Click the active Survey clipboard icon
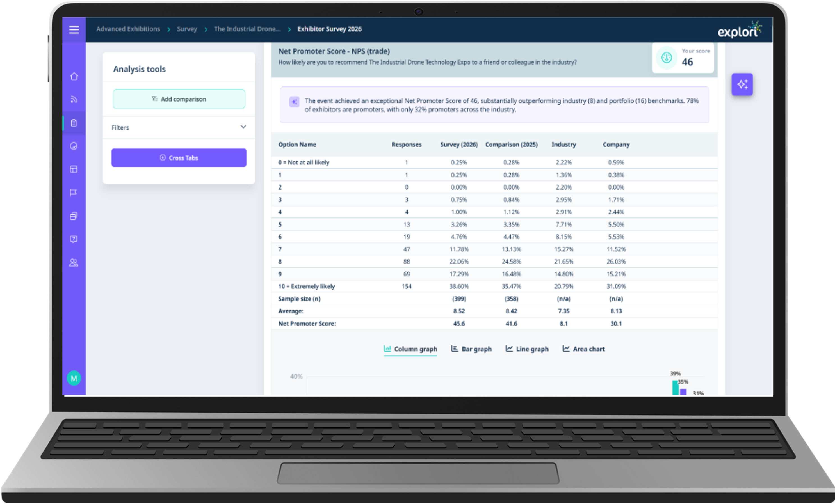The height and width of the screenshot is (504, 835). click(74, 123)
